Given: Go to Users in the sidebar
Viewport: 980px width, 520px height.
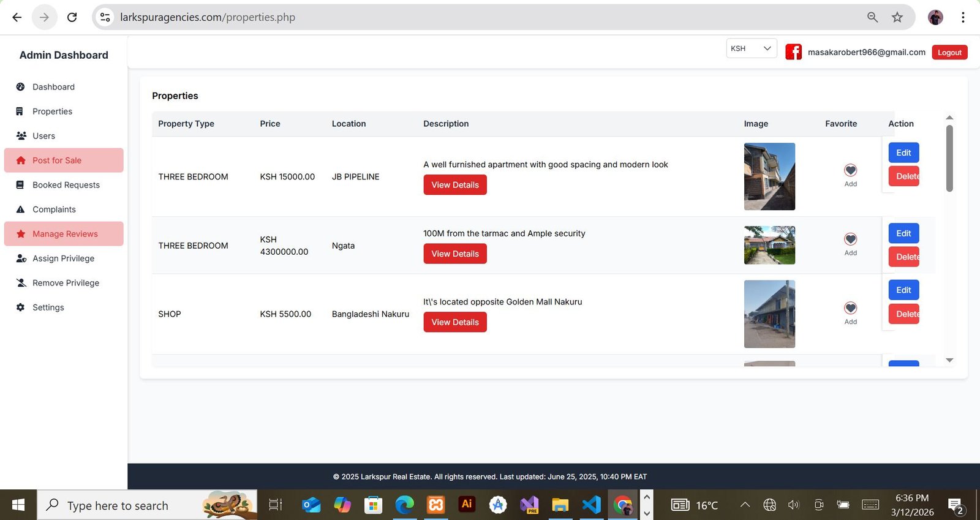Looking at the screenshot, I should pos(64,136).
